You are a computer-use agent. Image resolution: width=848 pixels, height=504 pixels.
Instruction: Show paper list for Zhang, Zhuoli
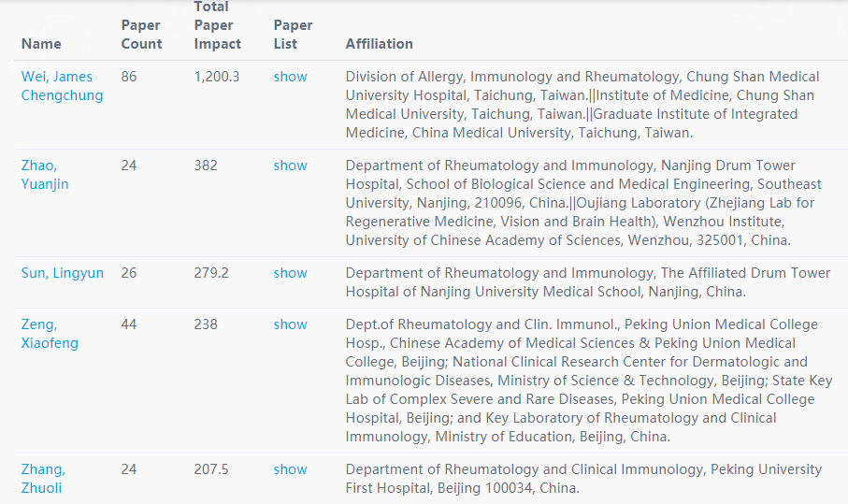click(291, 469)
